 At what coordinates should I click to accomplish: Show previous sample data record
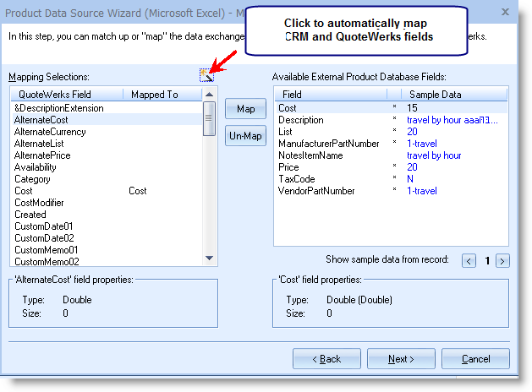469,261
